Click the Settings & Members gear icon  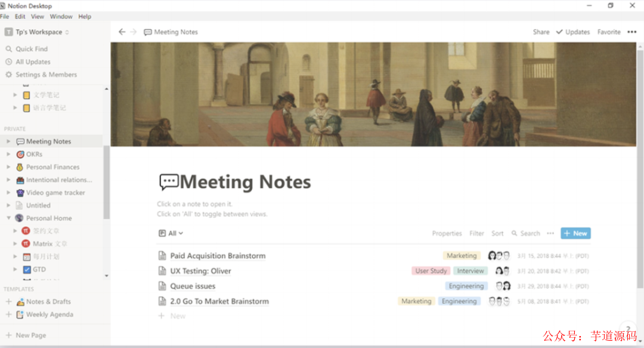[8, 75]
